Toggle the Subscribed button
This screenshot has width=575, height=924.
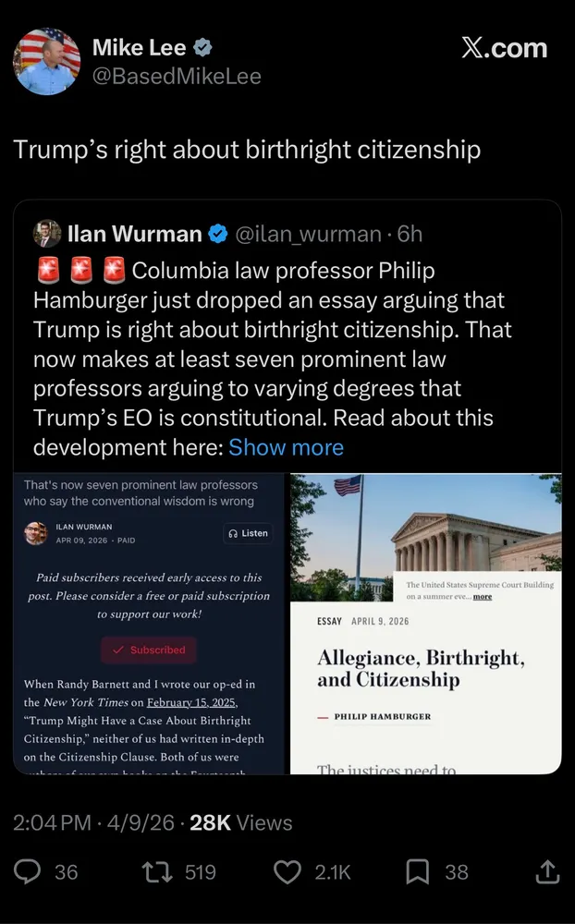coord(149,650)
